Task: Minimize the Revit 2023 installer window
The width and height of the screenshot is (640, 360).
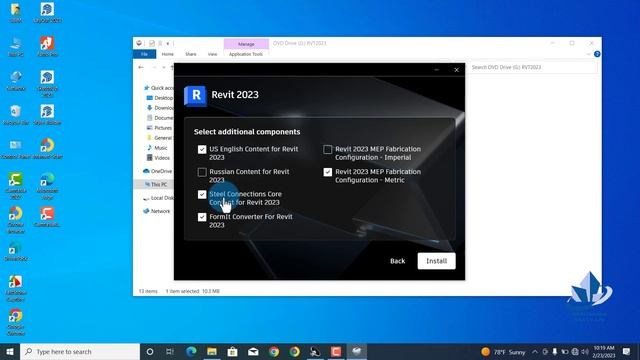Action: click(x=436, y=70)
